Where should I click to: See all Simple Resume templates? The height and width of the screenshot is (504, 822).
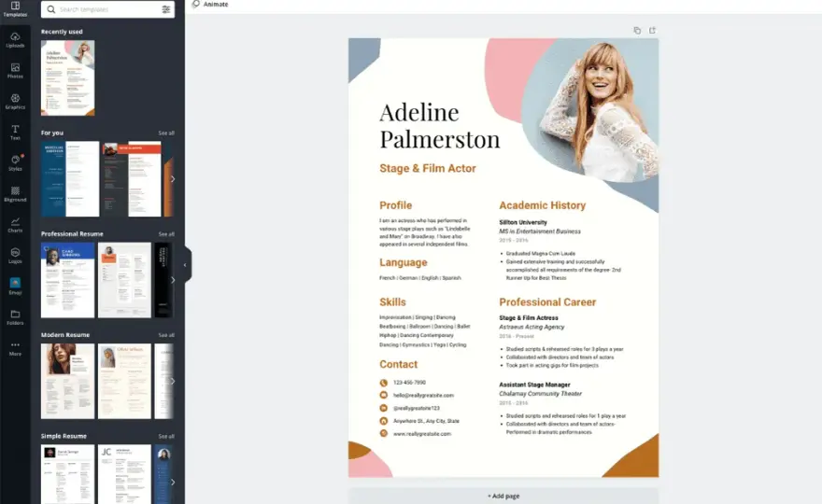click(x=166, y=437)
